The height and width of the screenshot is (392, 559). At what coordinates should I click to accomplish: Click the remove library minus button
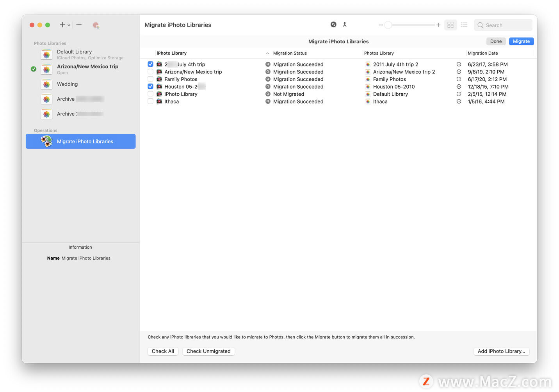pyautogui.click(x=79, y=25)
